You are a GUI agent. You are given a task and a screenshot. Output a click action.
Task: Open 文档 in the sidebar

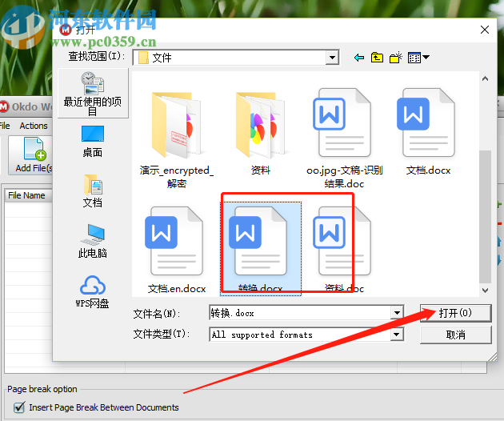[x=93, y=191]
